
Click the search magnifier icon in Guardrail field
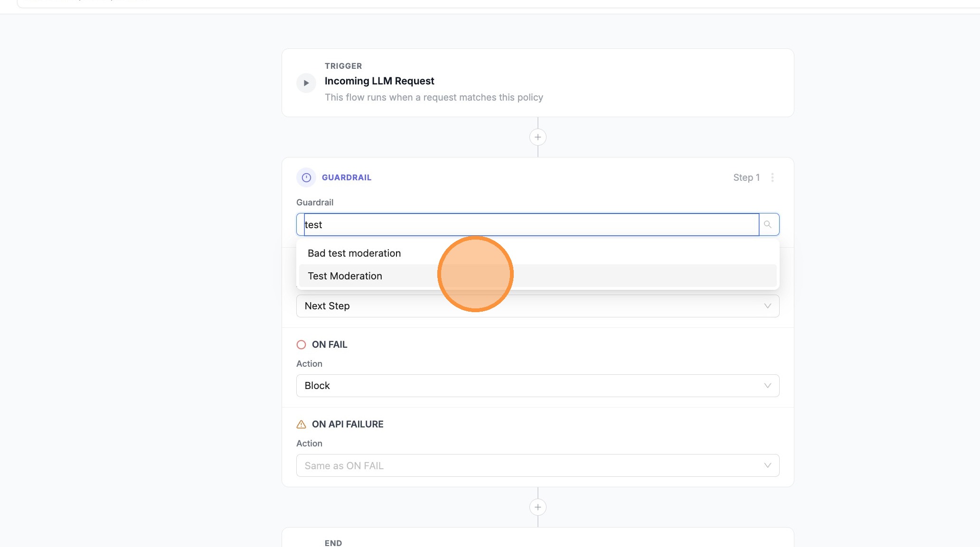click(768, 224)
